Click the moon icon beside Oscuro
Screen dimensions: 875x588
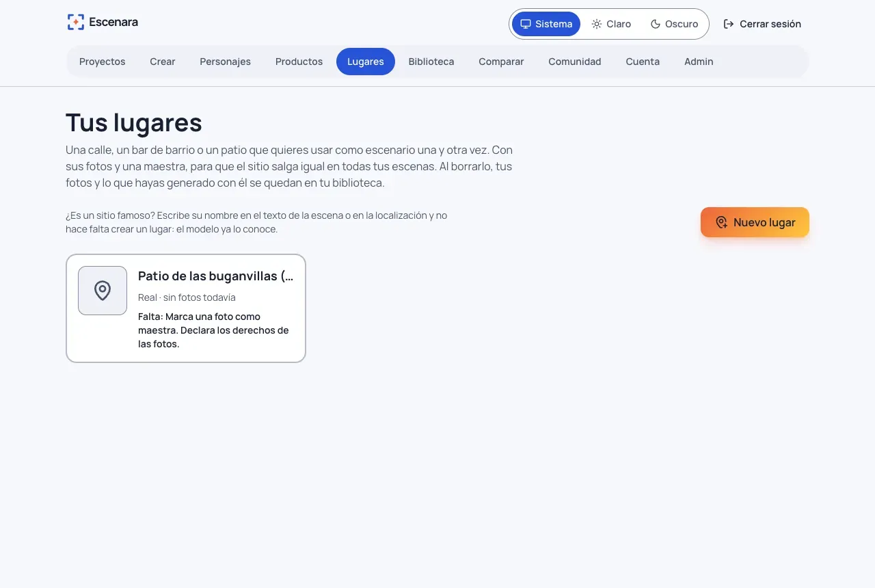(x=656, y=24)
